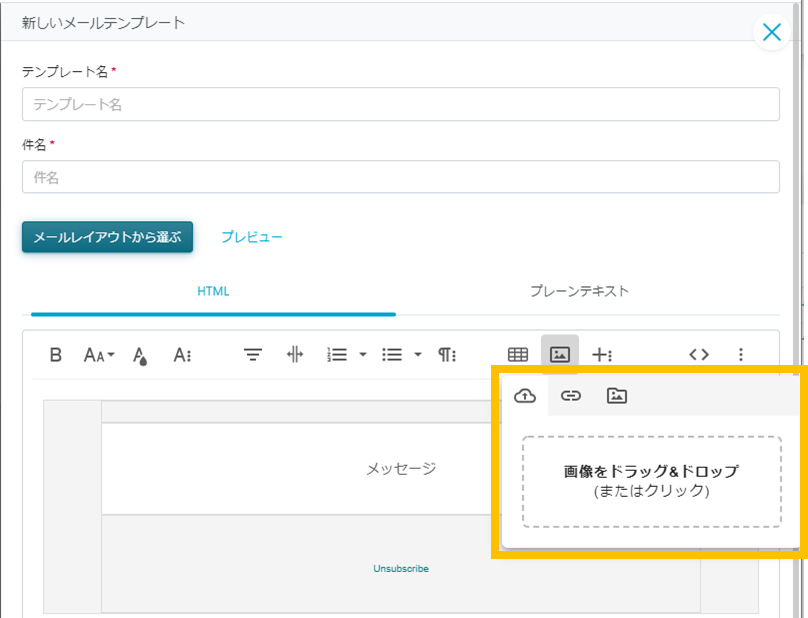Switch to the HTML tab
The image size is (808, 618).
213,291
